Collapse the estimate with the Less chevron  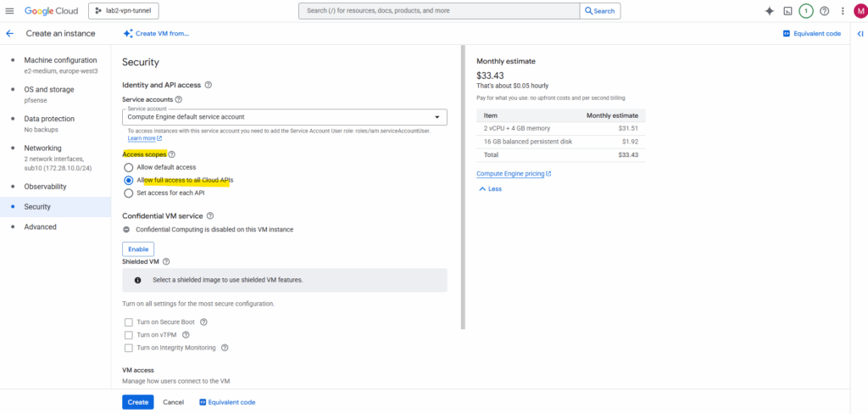490,188
